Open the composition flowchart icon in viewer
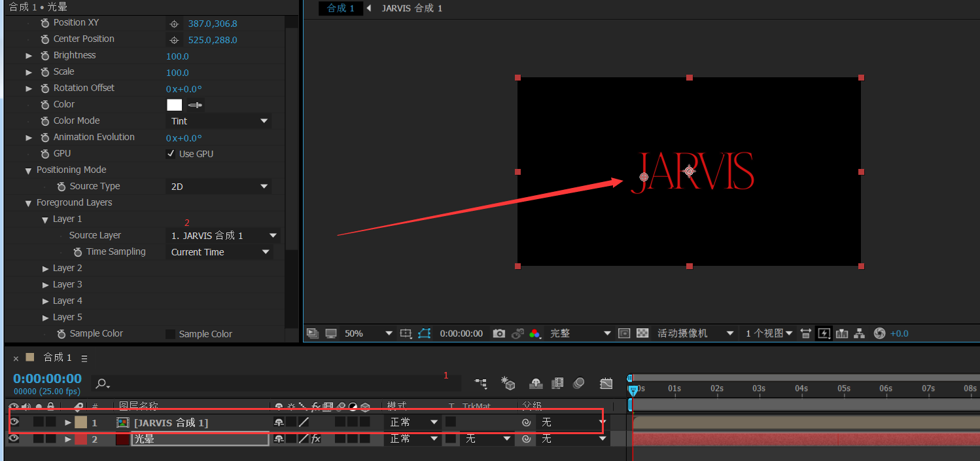The image size is (980, 461). [860, 333]
